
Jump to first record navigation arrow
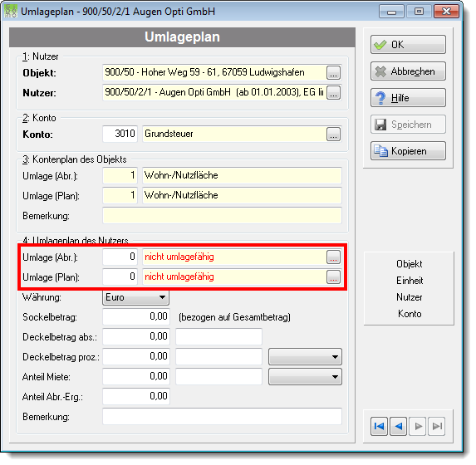tap(379, 427)
